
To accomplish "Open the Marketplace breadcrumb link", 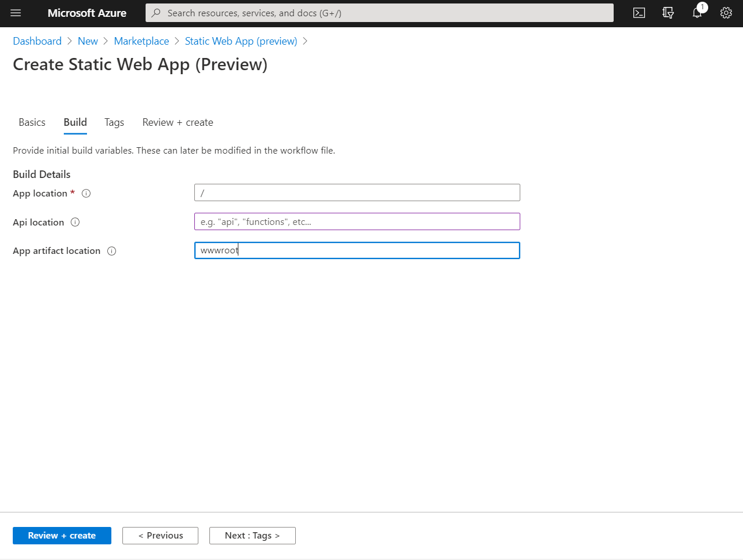I will tap(142, 41).
